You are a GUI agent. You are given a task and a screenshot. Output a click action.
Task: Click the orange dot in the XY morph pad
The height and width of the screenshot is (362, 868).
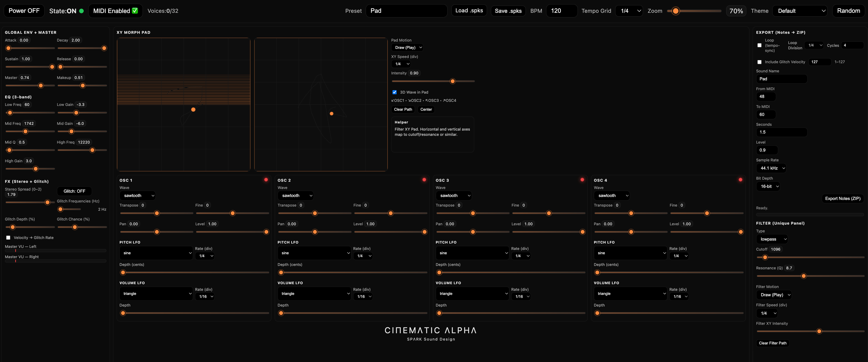[193, 109]
